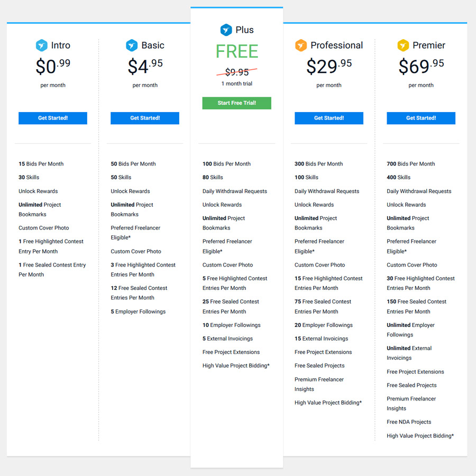Click Free NDA Projects in Premier
Screen dimensions: 476x476
click(409, 422)
